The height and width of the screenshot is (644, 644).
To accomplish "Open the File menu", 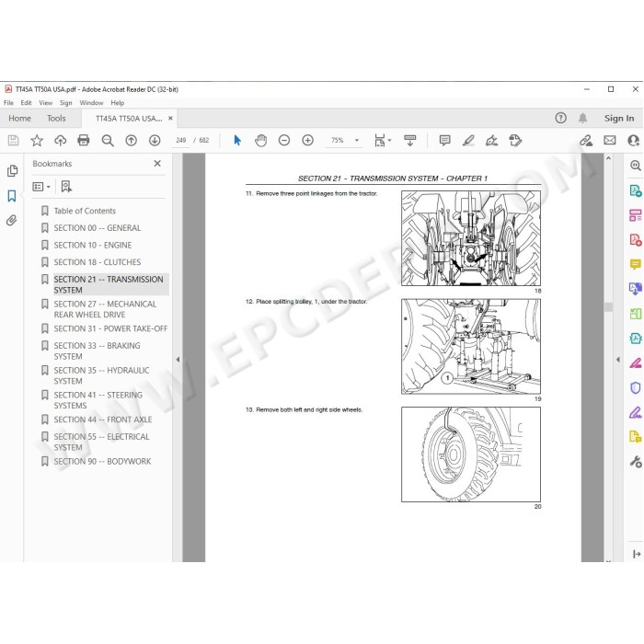I will (8, 103).
